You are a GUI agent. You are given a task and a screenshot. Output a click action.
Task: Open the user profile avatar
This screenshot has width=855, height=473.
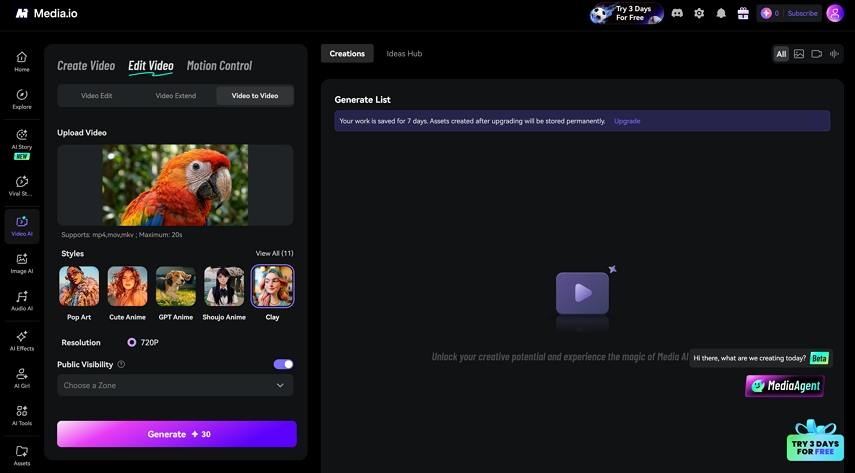(835, 13)
